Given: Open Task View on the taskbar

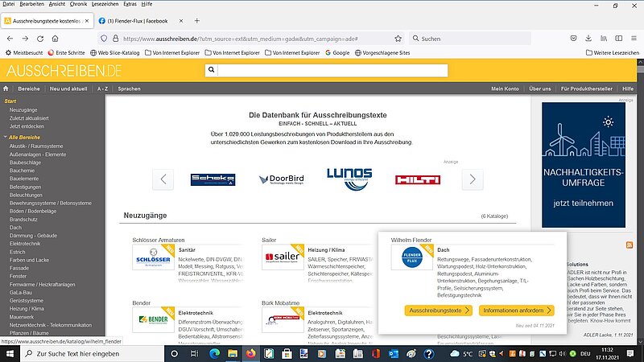Looking at the screenshot, I should click(194, 353).
